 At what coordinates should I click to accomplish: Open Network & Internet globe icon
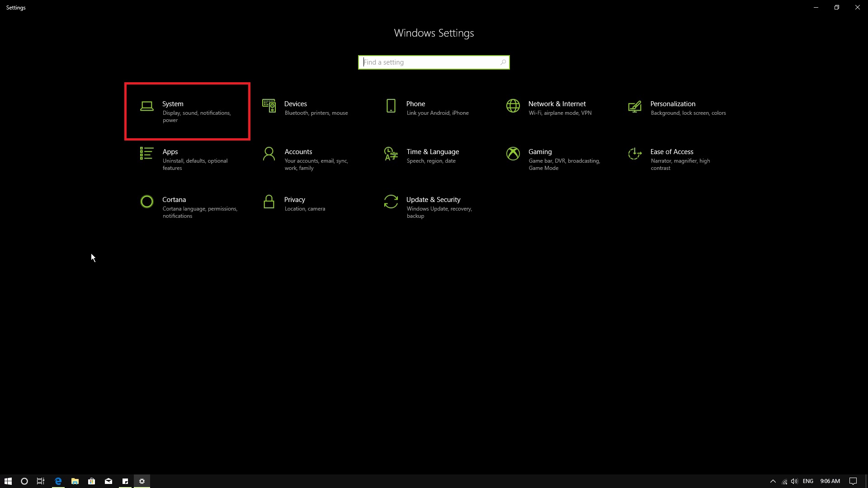tap(513, 106)
